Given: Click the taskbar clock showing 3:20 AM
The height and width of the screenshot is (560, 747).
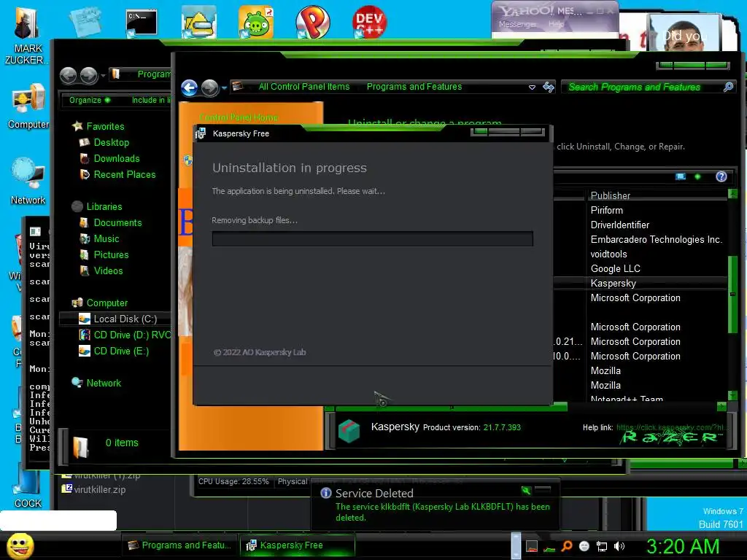Looking at the screenshot, I should click(x=683, y=546).
